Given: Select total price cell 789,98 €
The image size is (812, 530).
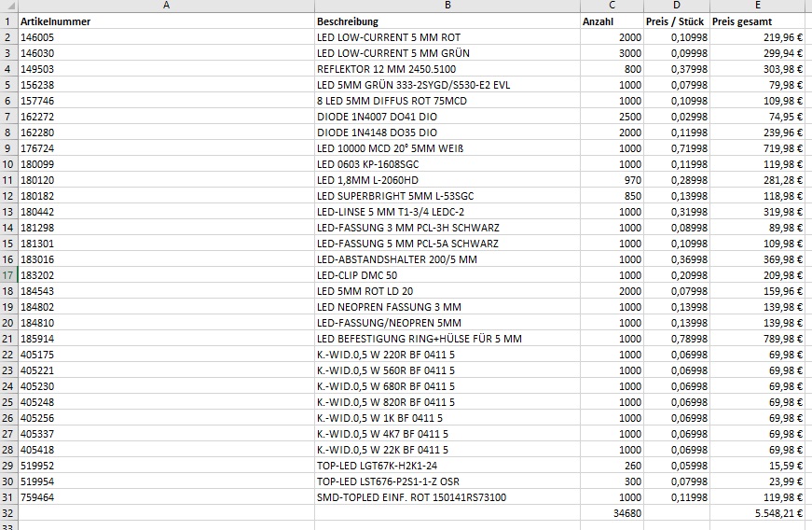Looking at the screenshot, I should click(x=757, y=339).
